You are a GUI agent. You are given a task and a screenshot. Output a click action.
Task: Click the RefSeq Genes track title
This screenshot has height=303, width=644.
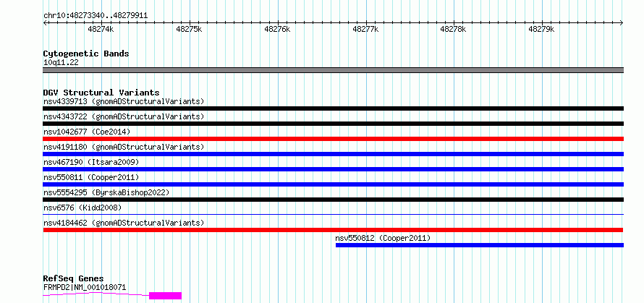point(73,279)
